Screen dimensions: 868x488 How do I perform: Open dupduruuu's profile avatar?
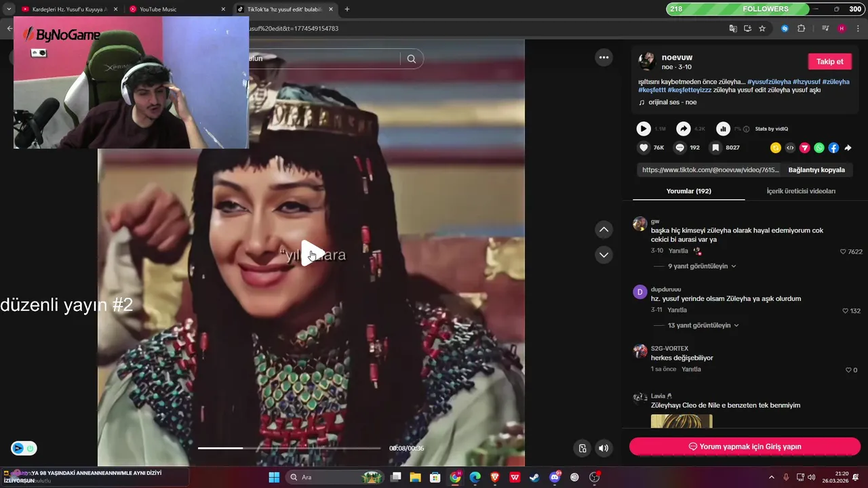pos(639,292)
